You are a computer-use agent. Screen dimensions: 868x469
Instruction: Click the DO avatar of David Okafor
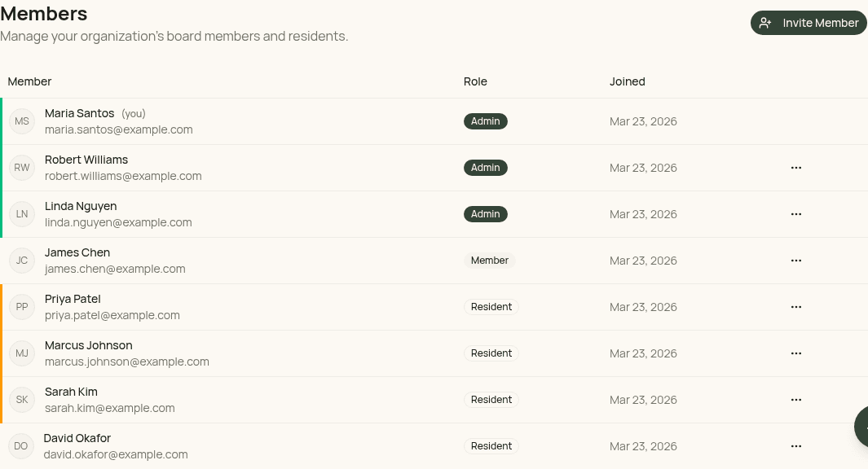(x=21, y=446)
